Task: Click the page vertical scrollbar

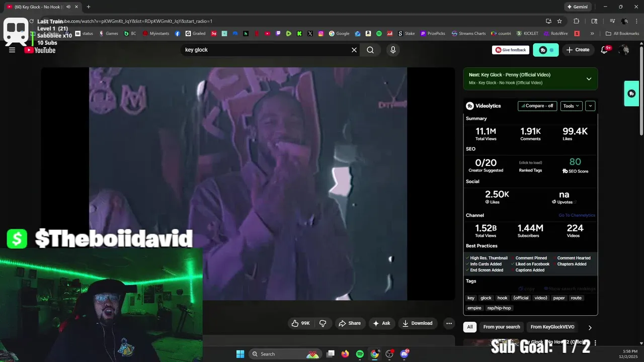Action: (x=641, y=90)
